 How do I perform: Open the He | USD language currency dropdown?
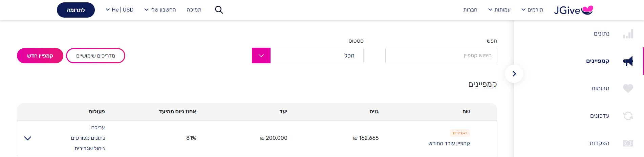(120, 10)
